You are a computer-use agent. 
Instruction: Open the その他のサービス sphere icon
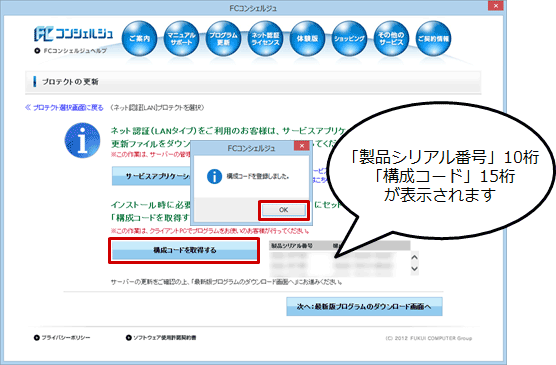click(x=391, y=38)
